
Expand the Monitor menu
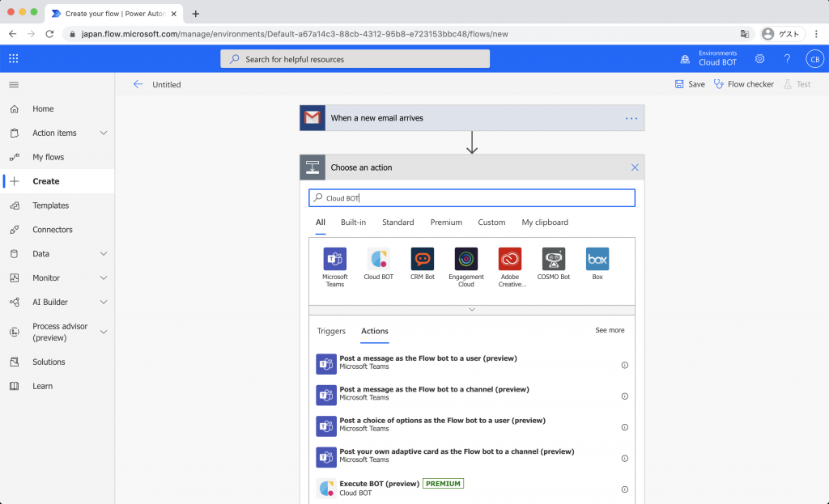(104, 277)
